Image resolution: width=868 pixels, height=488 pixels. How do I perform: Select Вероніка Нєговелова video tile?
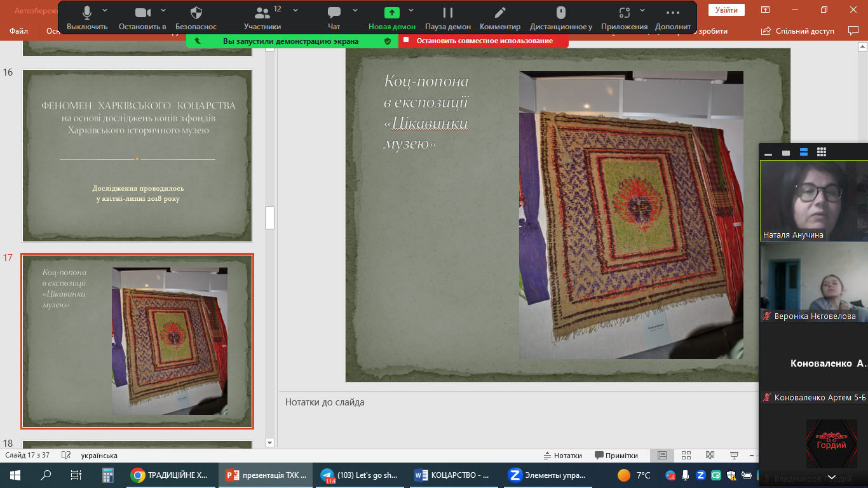[814, 282]
